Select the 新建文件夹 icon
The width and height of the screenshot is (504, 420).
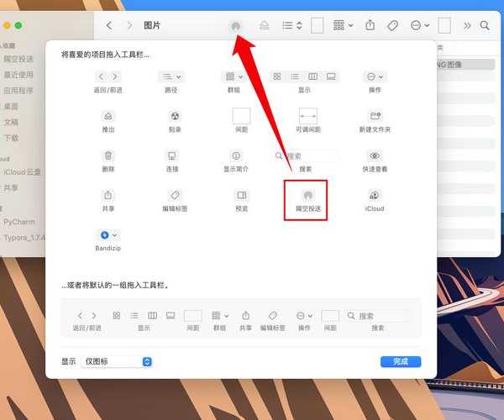pos(375,117)
